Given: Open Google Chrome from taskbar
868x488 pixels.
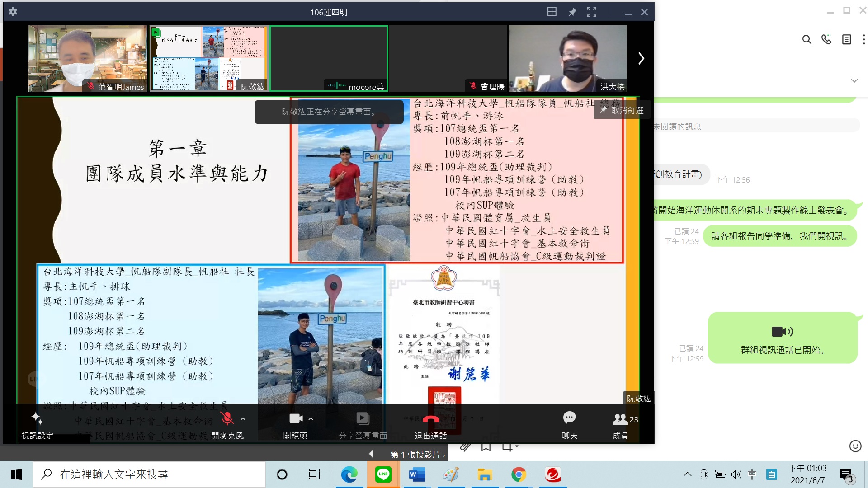Looking at the screenshot, I should click(519, 474).
